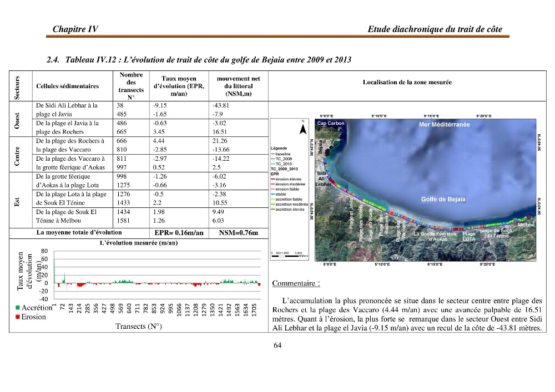
Task: Click the 'EPR= 0.16m/an' total cell
Action: pos(179,233)
